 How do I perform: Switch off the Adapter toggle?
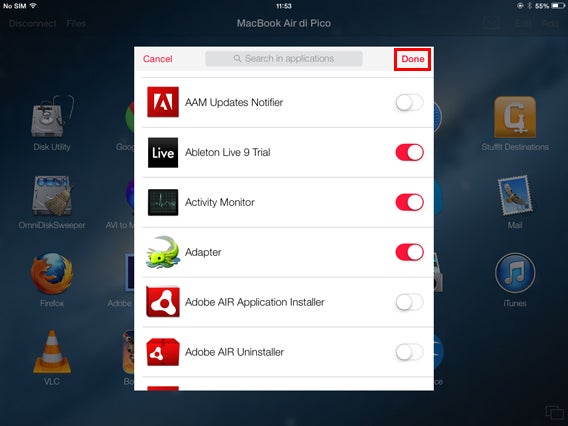[x=409, y=252]
